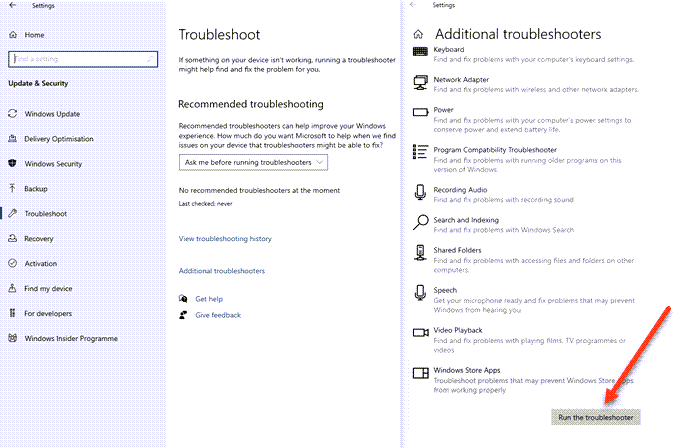Open the Recovery section
Viewport: 700px width, 448px height.
39,239
